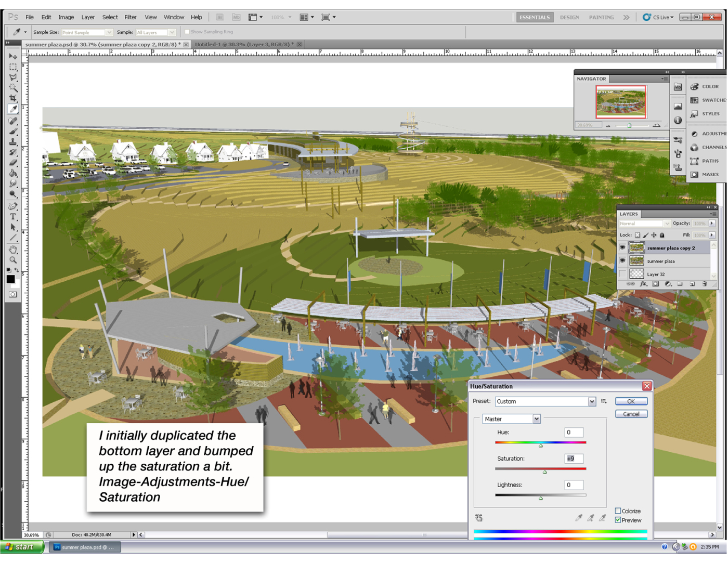Click the Saturation slider handle

(x=545, y=472)
